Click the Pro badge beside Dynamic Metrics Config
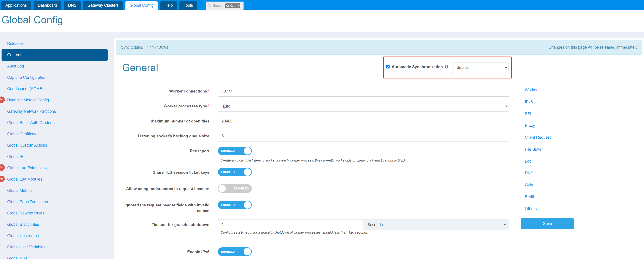 2,100
